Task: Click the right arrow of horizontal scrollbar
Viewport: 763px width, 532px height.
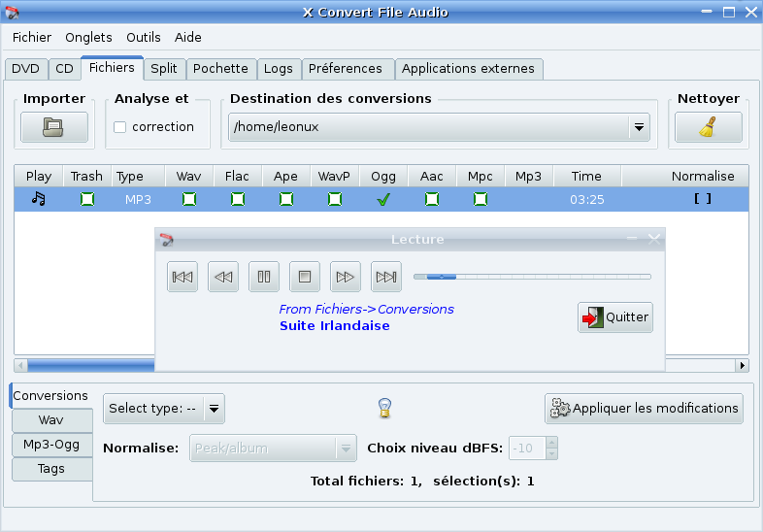Action: [742, 365]
